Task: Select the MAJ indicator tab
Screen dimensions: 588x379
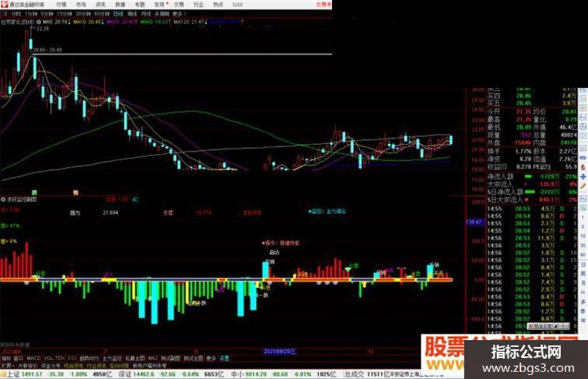Action: click(x=152, y=358)
